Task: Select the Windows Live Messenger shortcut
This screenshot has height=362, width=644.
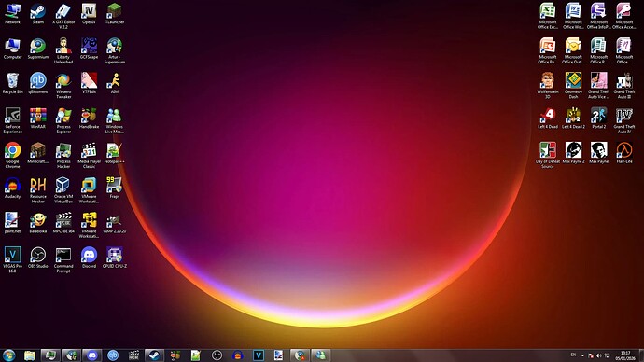Action: click(x=114, y=121)
